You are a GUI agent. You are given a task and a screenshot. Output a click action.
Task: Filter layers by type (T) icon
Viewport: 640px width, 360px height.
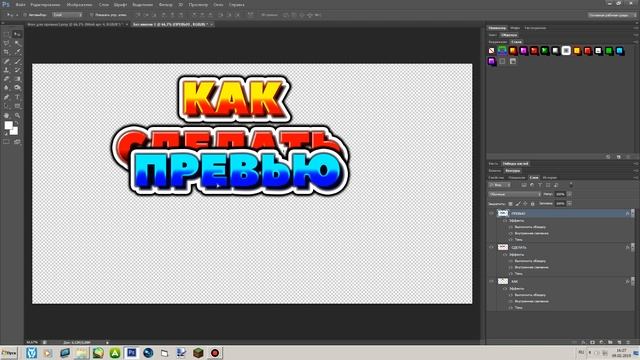pos(540,185)
